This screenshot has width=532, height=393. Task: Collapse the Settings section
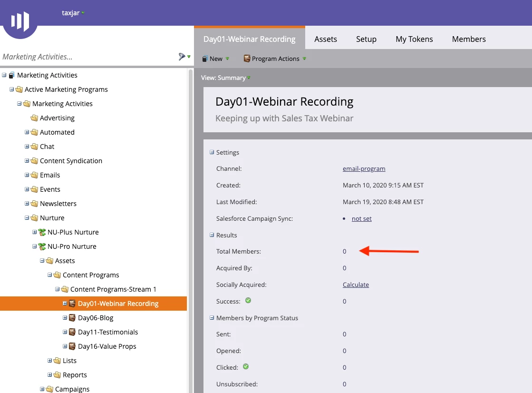pyautogui.click(x=212, y=152)
